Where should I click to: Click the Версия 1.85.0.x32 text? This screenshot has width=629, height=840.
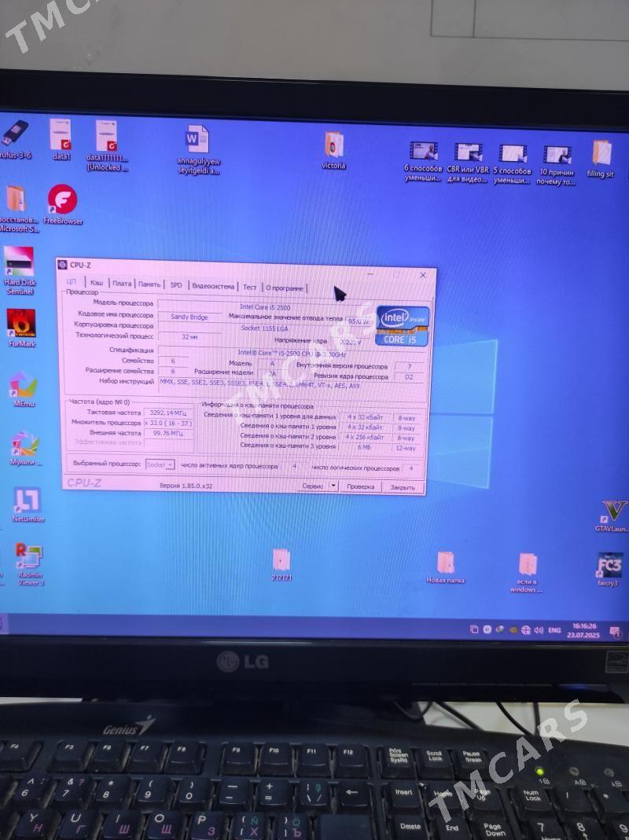pos(186,486)
